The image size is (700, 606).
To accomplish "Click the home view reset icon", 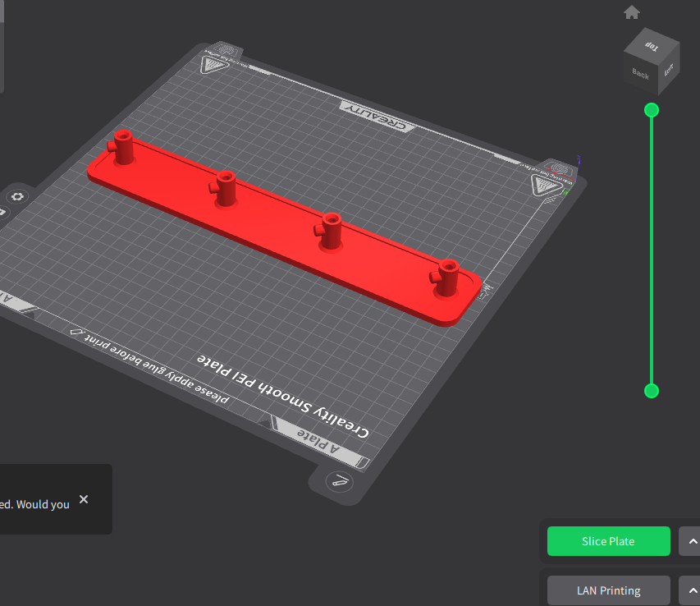I will click(631, 12).
